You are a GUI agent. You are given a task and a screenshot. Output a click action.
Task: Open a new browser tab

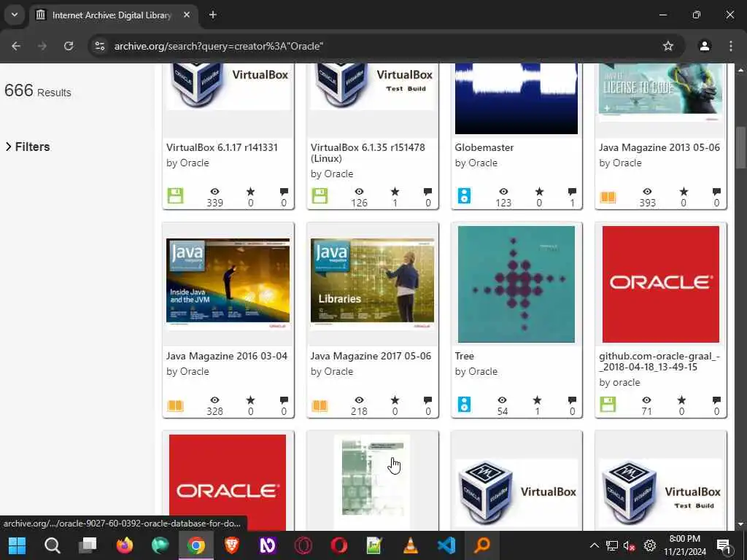(x=213, y=15)
